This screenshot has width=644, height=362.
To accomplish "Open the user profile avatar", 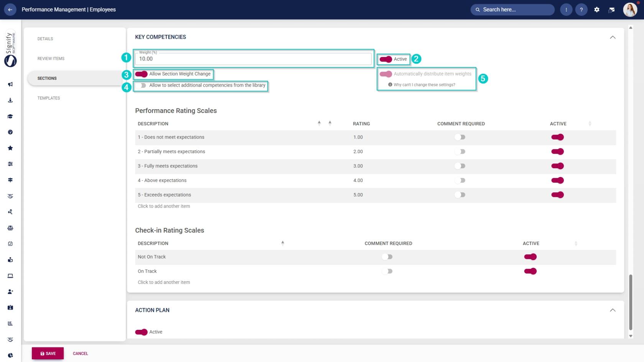I will click(x=630, y=10).
